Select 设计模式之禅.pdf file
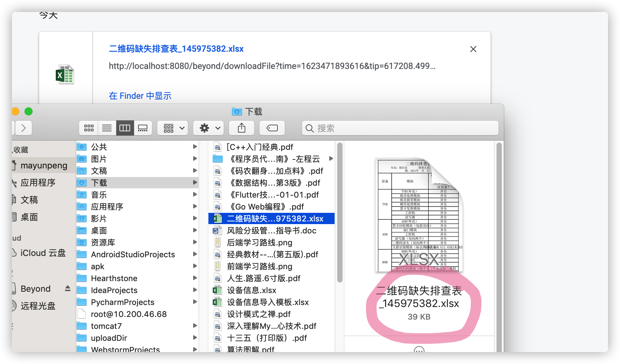Screen dimensions: 620x364 click(271, 314)
